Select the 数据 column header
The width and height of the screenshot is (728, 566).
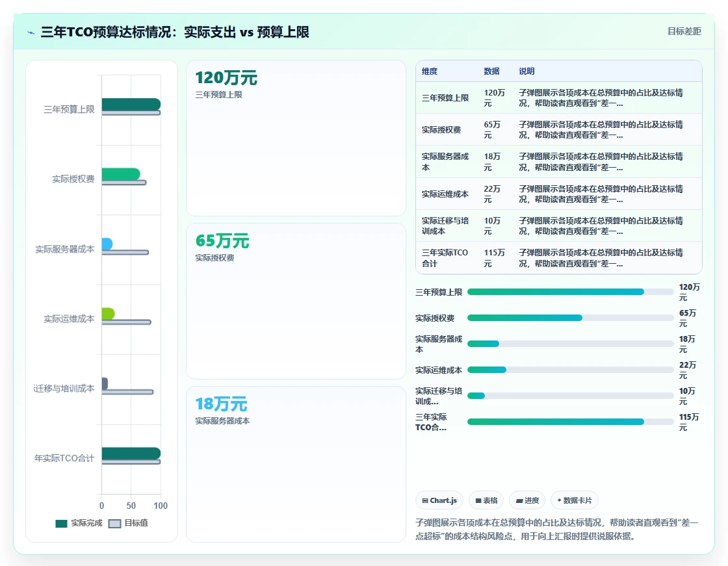491,71
